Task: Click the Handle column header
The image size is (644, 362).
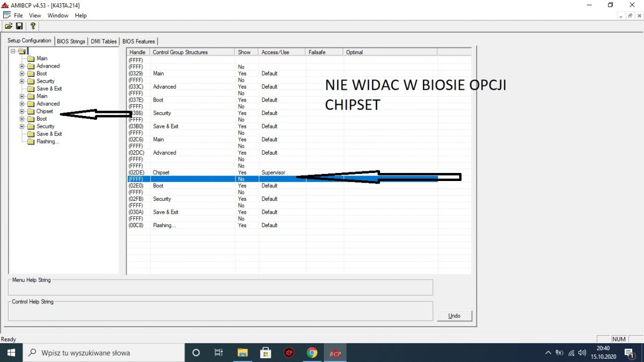Action: pos(138,52)
